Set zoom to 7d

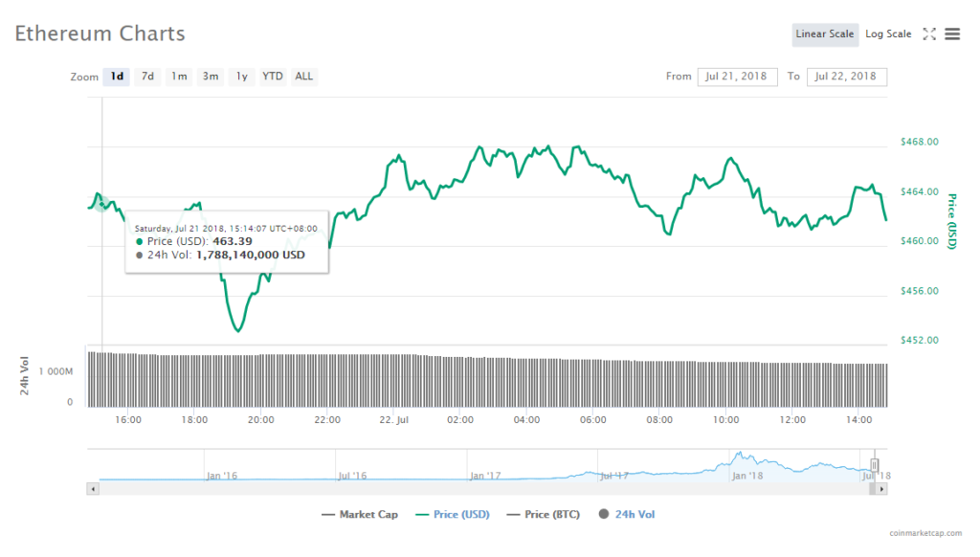click(147, 77)
